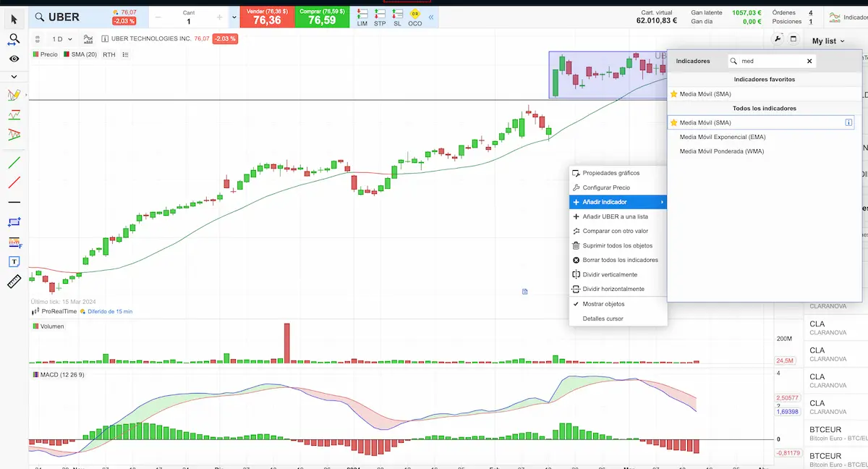Image resolution: width=868 pixels, height=469 pixels.
Task: Click the OCO order icon
Action: (x=414, y=18)
